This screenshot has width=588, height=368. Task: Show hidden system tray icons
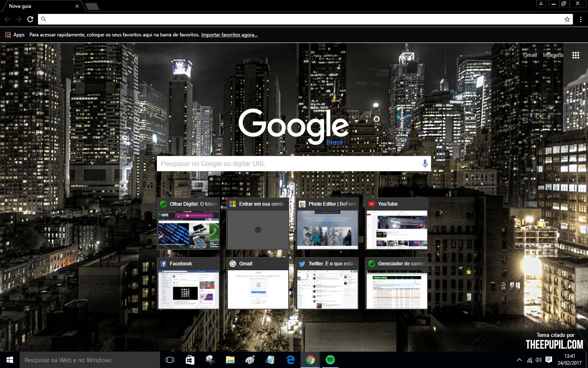coord(519,360)
